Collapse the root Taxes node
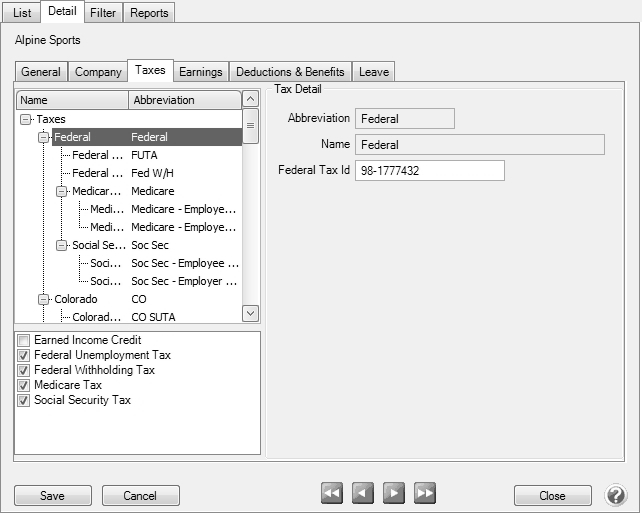 tap(26, 119)
